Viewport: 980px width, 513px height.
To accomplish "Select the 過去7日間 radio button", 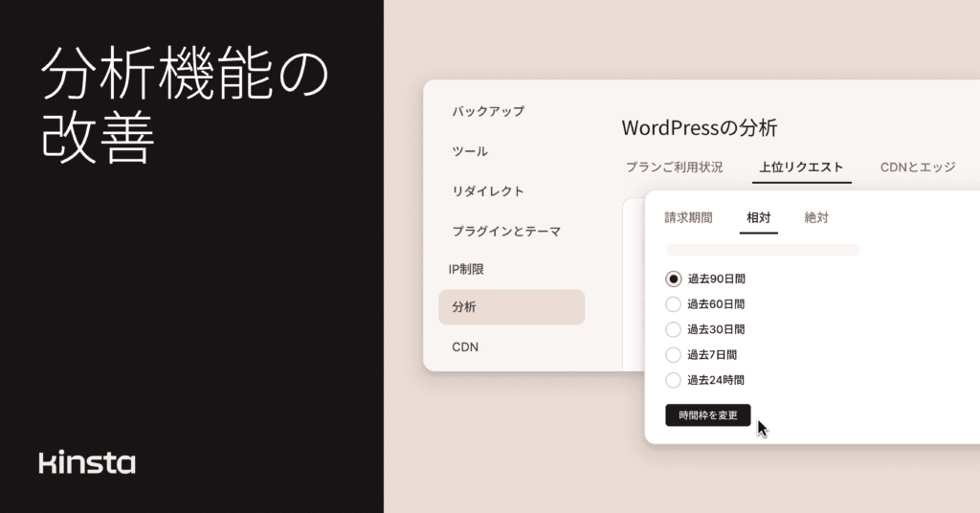I will tap(674, 354).
